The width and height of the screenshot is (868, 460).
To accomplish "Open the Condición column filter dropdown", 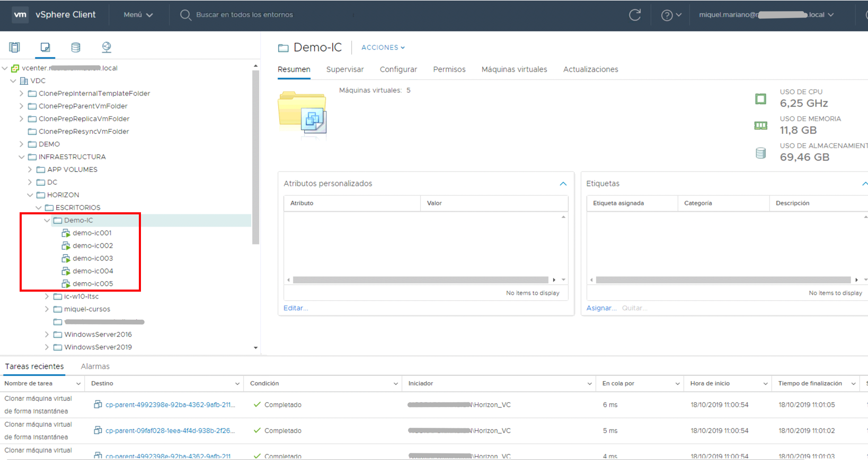I will 396,384.
